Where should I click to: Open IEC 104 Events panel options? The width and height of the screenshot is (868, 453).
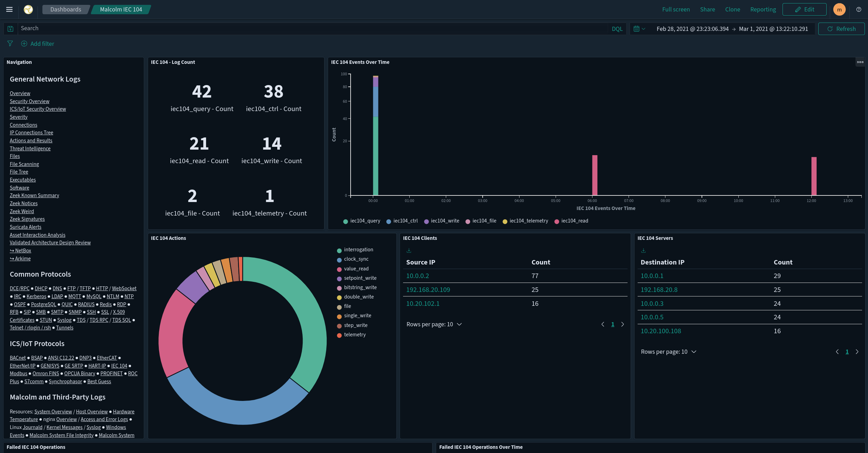(860, 62)
